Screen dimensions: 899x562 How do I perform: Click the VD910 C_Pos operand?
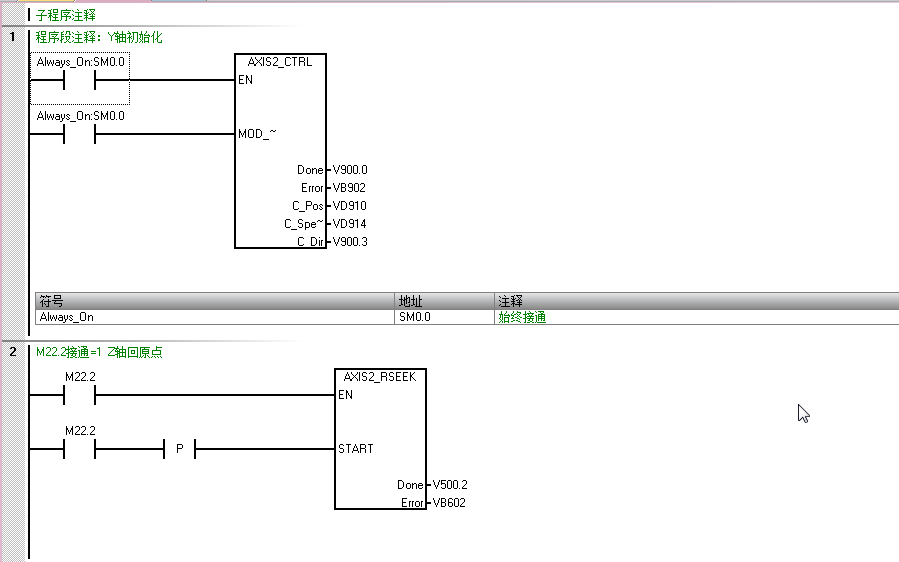click(x=349, y=206)
